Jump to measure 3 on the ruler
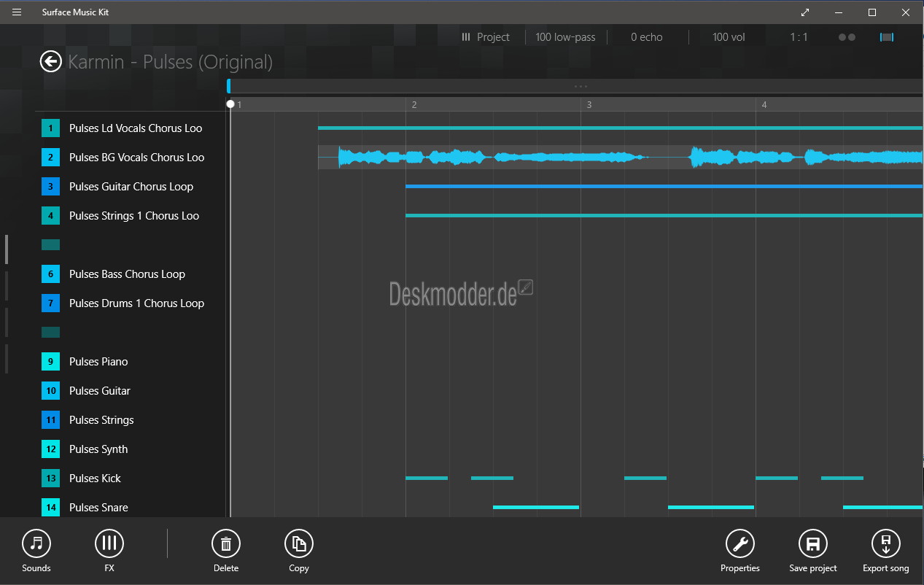The height and width of the screenshot is (585, 924). pyautogui.click(x=589, y=105)
